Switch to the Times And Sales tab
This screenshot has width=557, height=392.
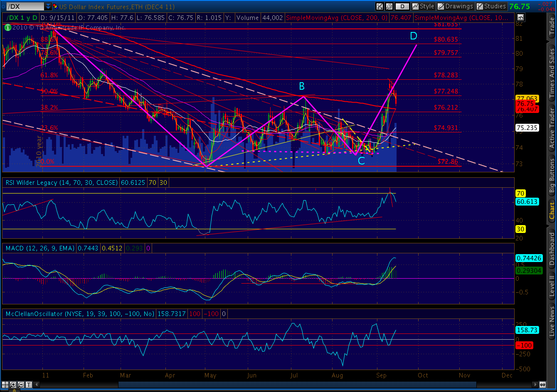[552, 73]
